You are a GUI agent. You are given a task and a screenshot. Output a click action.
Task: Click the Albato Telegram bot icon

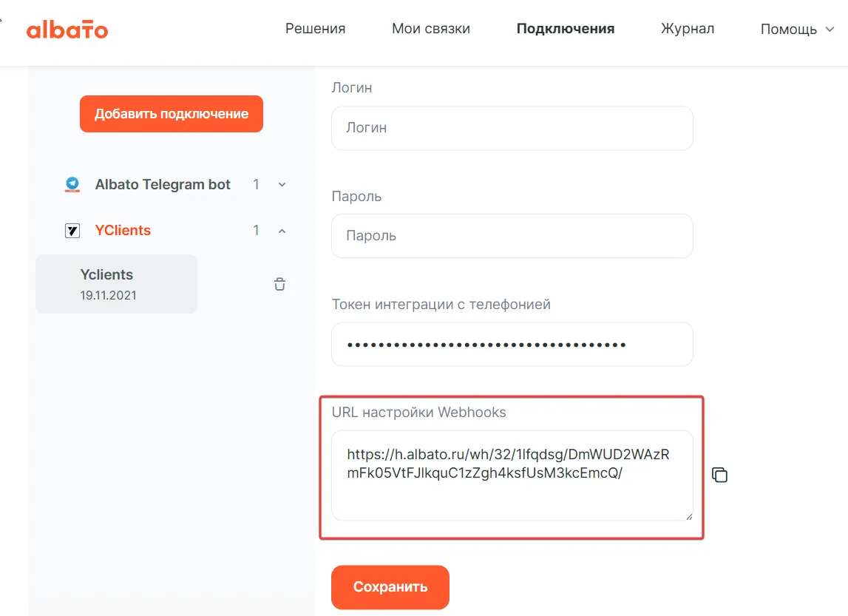[x=72, y=185]
